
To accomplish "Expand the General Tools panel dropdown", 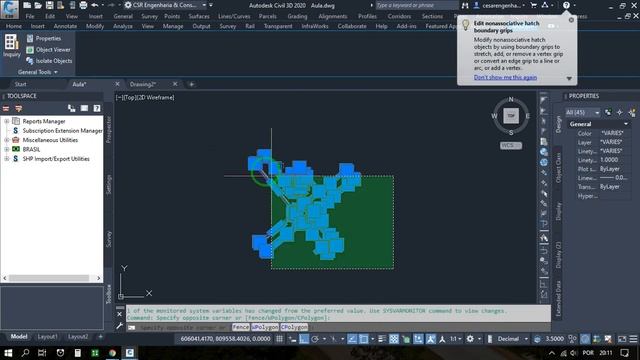I will click(x=38, y=72).
